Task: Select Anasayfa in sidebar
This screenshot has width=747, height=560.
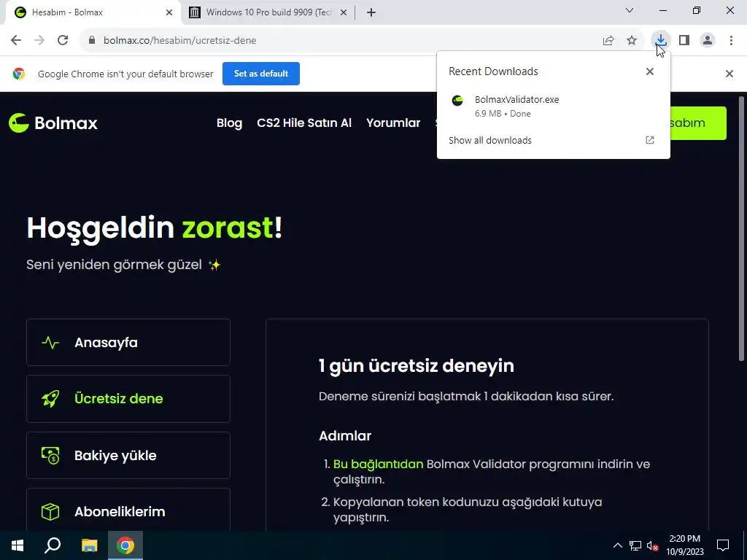Action: pyautogui.click(x=128, y=343)
